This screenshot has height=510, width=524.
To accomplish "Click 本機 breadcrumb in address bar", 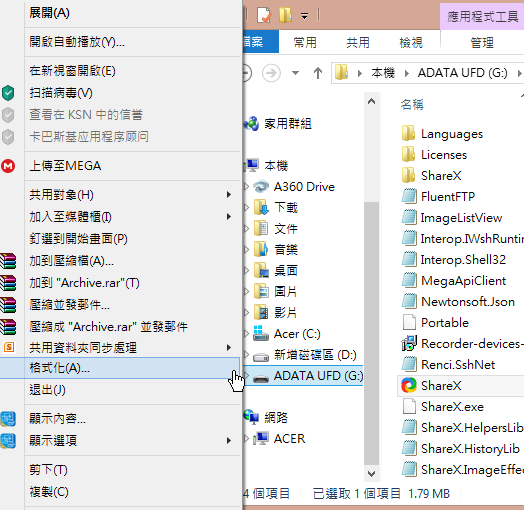I will [383, 73].
